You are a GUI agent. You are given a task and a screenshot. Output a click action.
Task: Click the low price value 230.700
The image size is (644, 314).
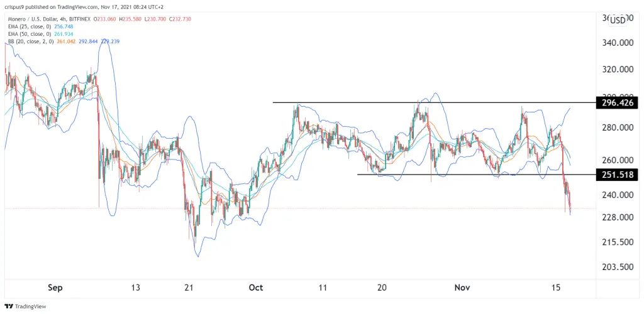[x=156, y=19]
